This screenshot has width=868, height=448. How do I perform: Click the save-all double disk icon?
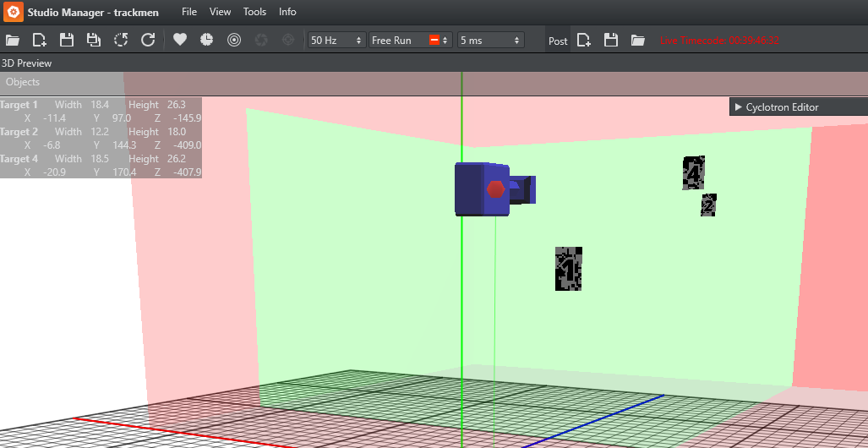click(94, 40)
